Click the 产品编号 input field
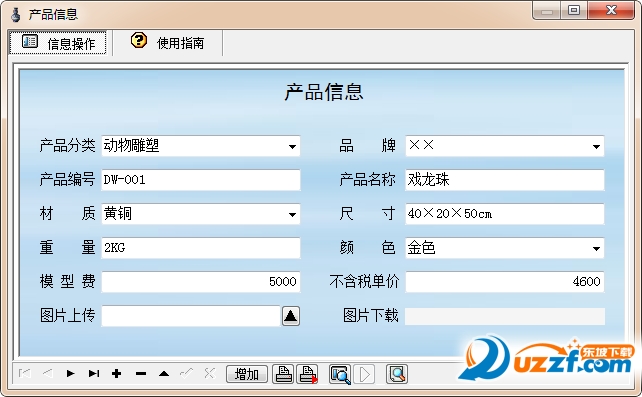This screenshot has height=397, width=642. point(201,180)
